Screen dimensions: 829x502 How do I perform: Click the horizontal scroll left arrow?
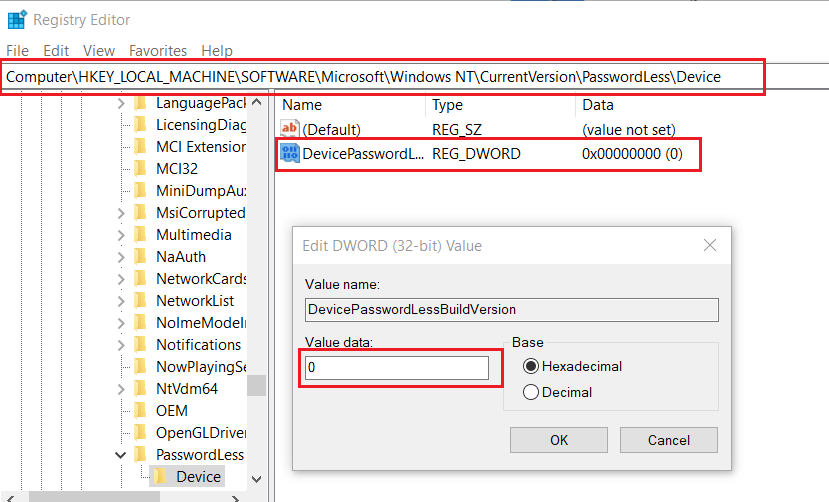tap(11, 497)
